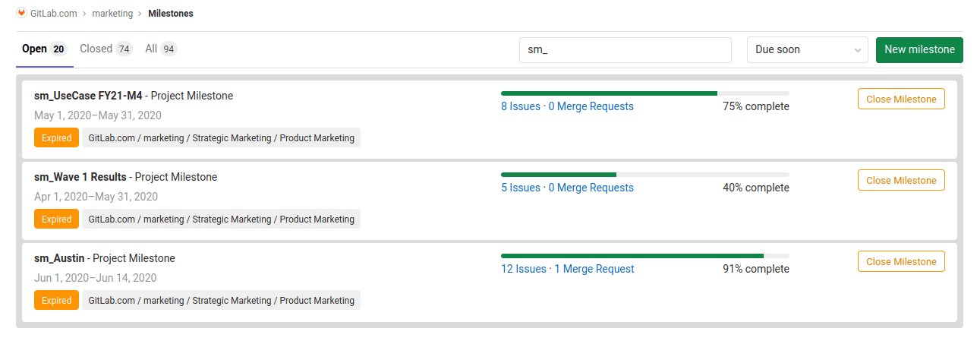Select date range Jun 1, 2020–Jun 14, 2020
The image size is (980, 341).
click(x=95, y=278)
